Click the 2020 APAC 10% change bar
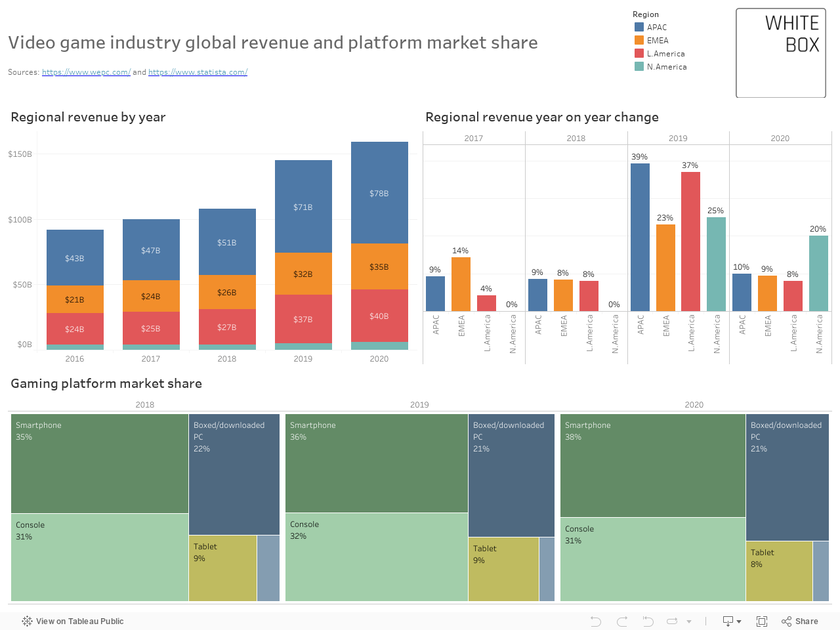The width and height of the screenshot is (840, 630). 742,292
